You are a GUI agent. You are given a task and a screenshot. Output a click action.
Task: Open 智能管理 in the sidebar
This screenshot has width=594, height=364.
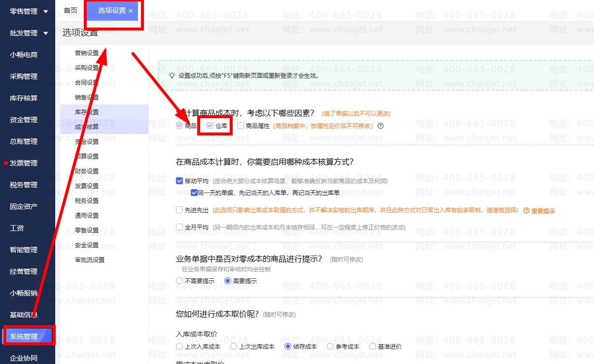pyautogui.click(x=24, y=250)
